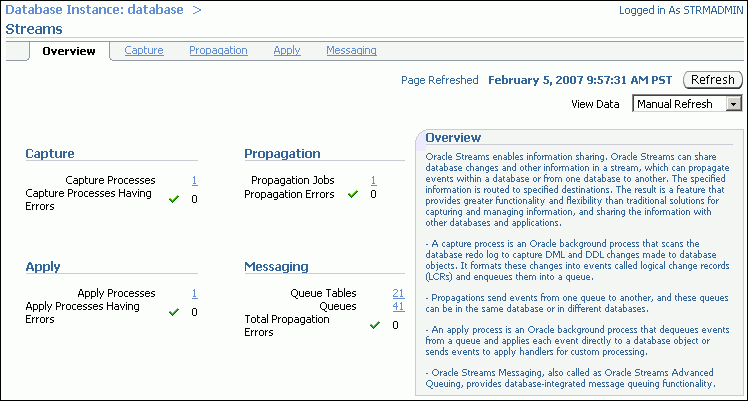This screenshot has width=748, height=401.
Task: Go to the Apply tab
Action: click(287, 51)
